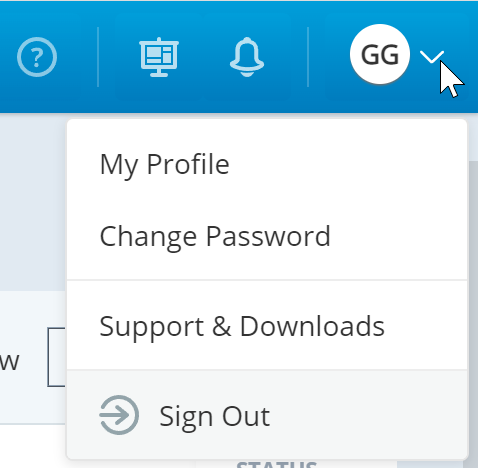Image resolution: width=478 pixels, height=468 pixels.
Task: Sign Out of the account
Action: point(267,415)
